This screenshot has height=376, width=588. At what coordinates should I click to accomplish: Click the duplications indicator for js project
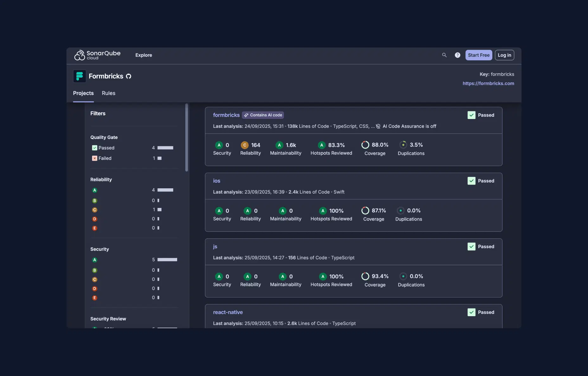403,277
